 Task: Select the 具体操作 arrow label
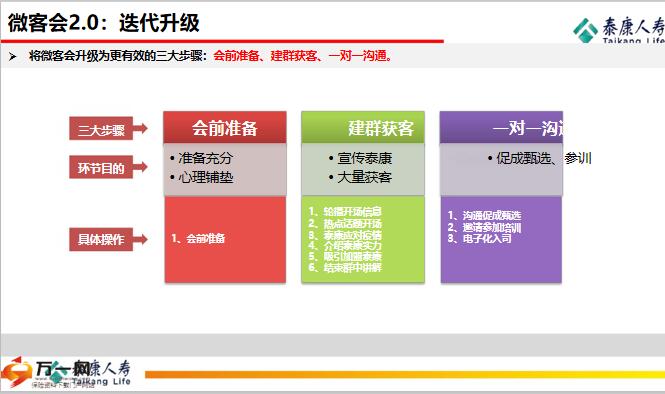tap(108, 239)
